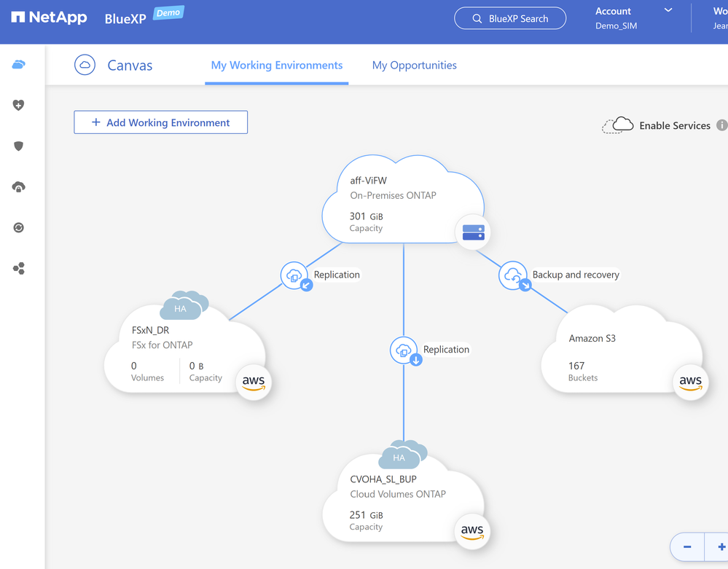Screen dimensions: 728x569
Task: Select the cloud lock icon in sidebar
Action: coord(19,187)
